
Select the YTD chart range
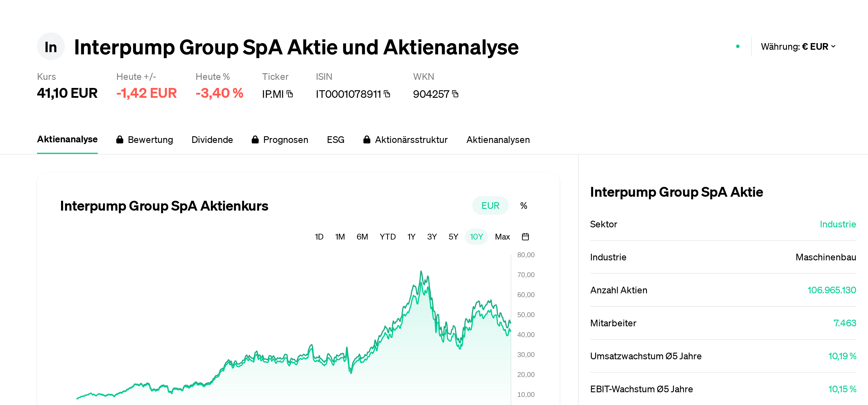[388, 237]
